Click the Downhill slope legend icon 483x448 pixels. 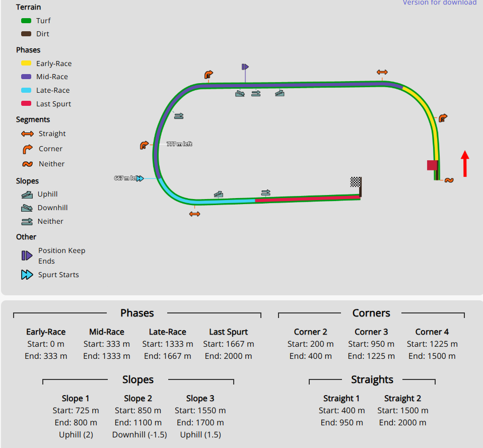(x=27, y=208)
